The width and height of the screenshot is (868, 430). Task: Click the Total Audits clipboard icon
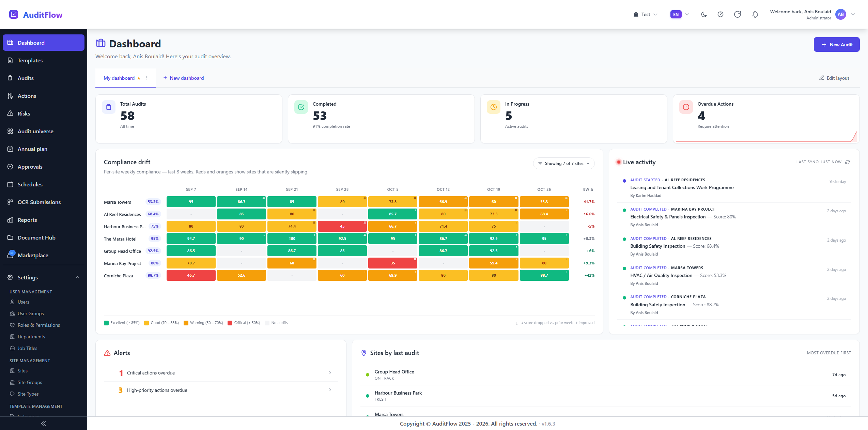pyautogui.click(x=109, y=107)
